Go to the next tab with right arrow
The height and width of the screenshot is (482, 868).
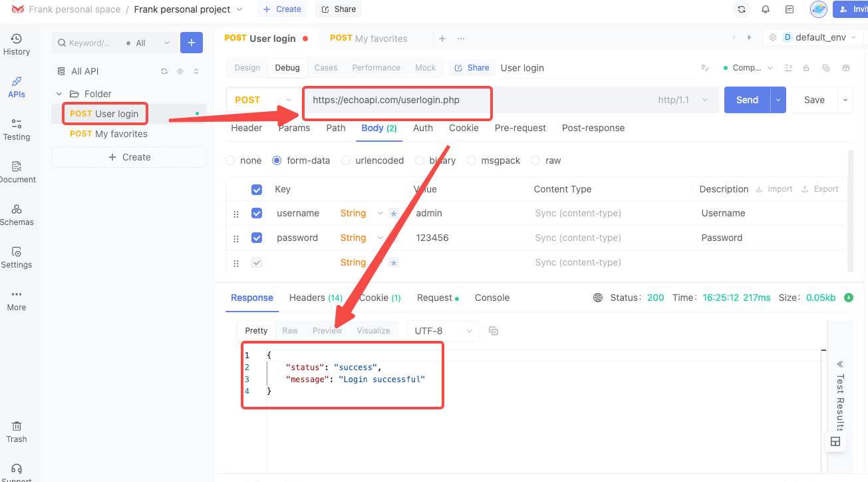click(750, 38)
